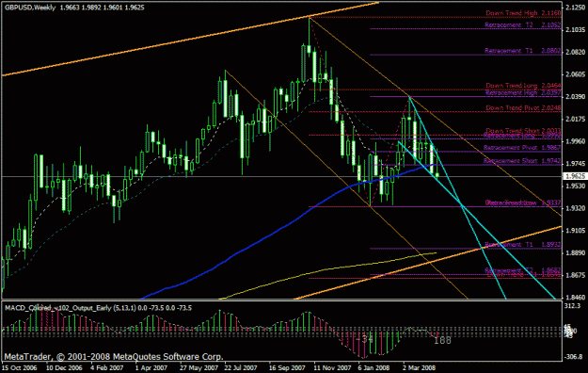This screenshot has width=588, height=373.
Task: Click price scale value 1.8460
Action: click(576, 297)
